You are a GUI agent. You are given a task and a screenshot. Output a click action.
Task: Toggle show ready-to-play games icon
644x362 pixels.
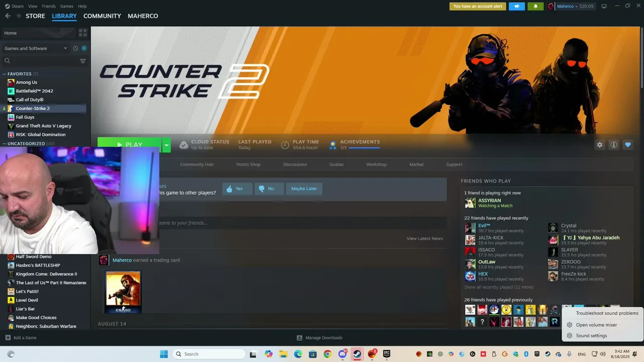(84, 48)
